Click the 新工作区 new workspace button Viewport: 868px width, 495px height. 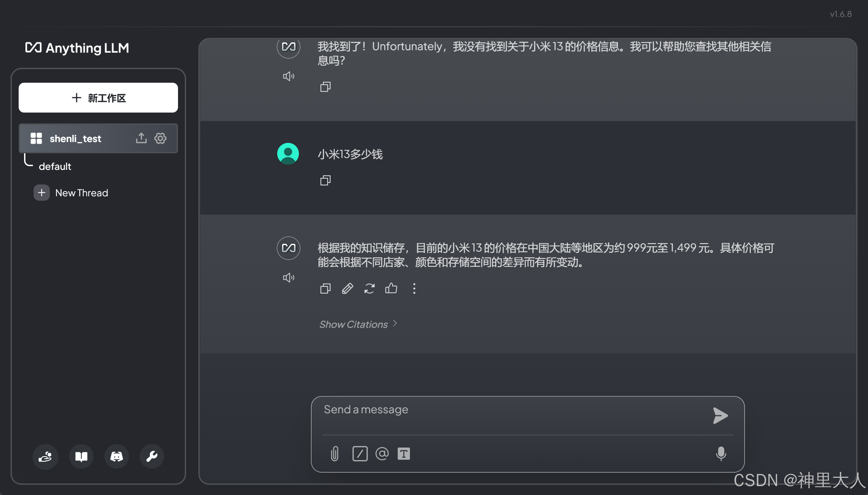[98, 98]
